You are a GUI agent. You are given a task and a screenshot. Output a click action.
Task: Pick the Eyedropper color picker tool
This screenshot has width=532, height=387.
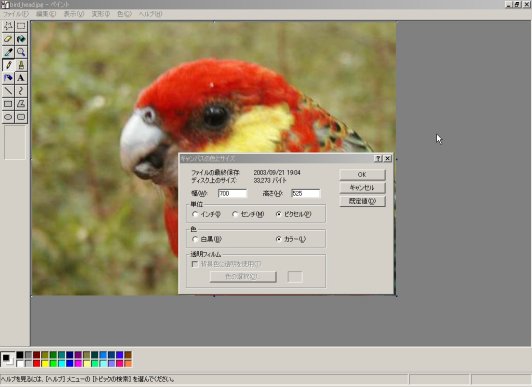click(8, 52)
